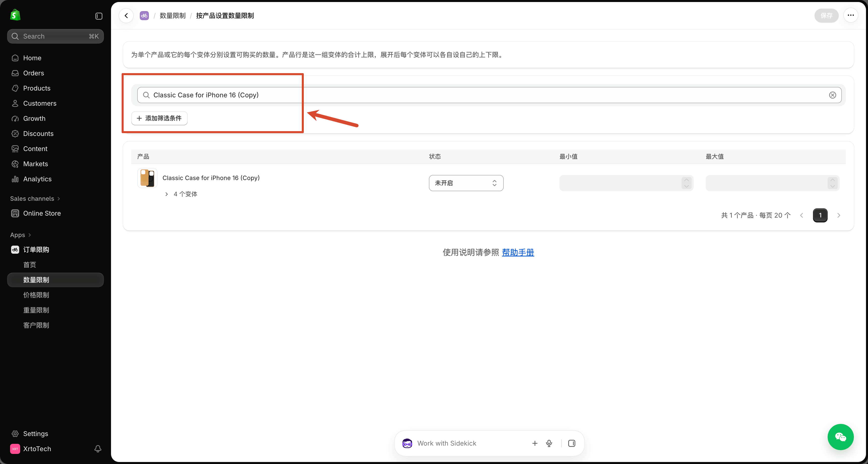
Task: Expand the Sales channels section
Action: pyautogui.click(x=35, y=199)
